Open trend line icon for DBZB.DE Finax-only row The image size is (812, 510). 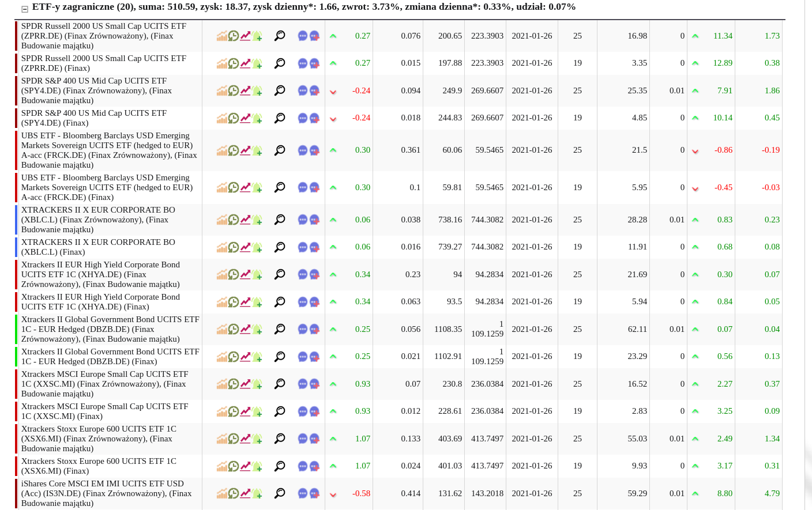point(246,357)
